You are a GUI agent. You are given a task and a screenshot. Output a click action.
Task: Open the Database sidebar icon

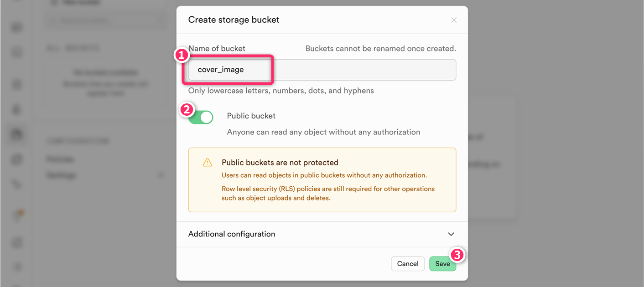click(x=17, y=85)
